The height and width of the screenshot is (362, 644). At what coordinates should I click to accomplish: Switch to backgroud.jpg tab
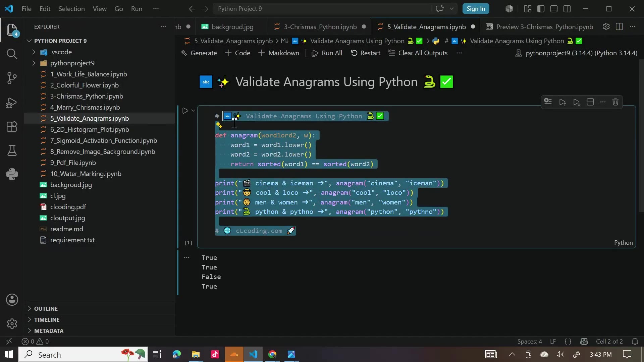point(232,27)
